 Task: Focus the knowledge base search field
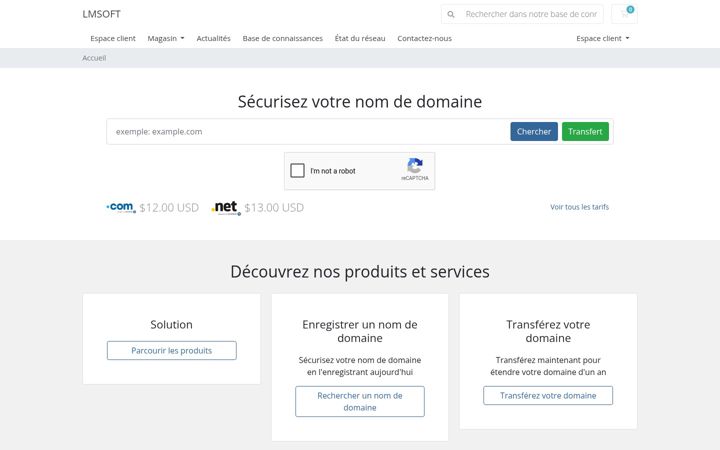(x=531, y=14)
